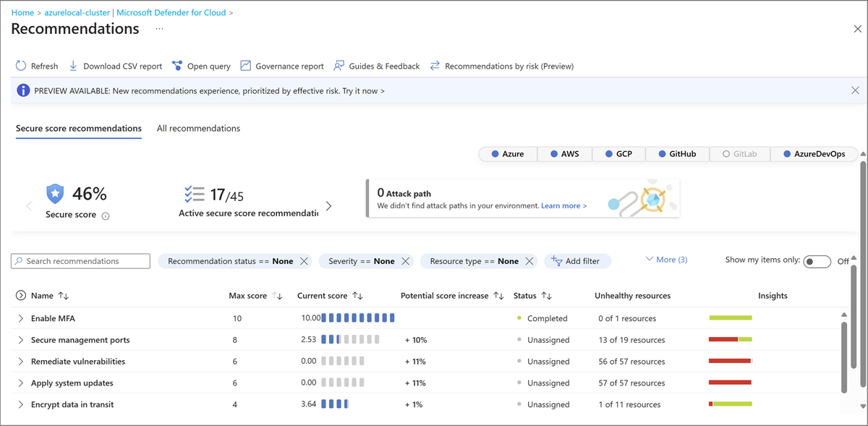Toggle the Azure environment filter

pyautogui.click(x=507, y=154)
